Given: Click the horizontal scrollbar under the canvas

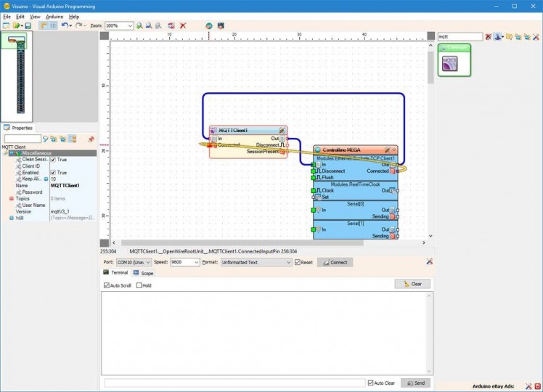Looking at the screenshot, I should click(x=269, y=242).
